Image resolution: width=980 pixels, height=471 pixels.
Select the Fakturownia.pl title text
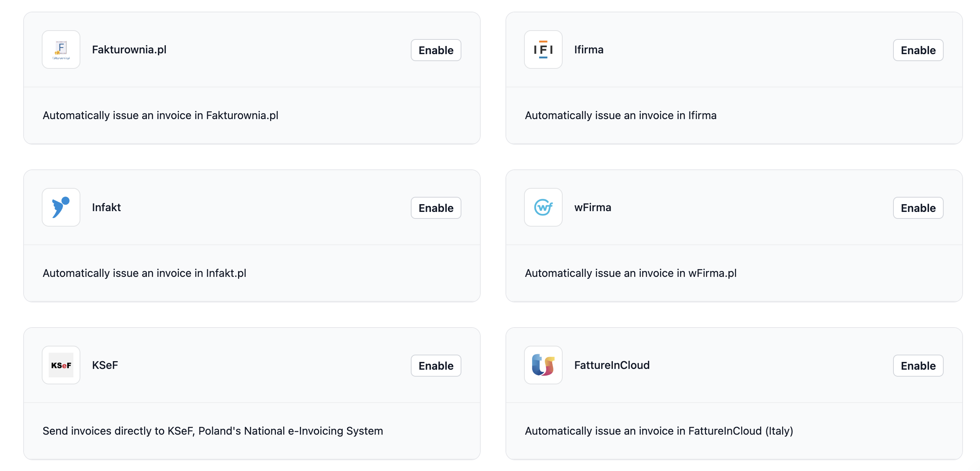pos(129,50)
